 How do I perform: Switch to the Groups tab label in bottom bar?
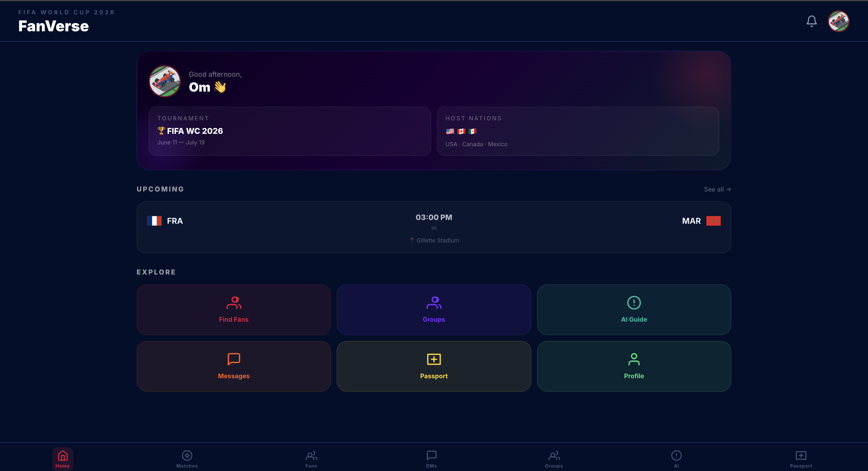(554, 466)
